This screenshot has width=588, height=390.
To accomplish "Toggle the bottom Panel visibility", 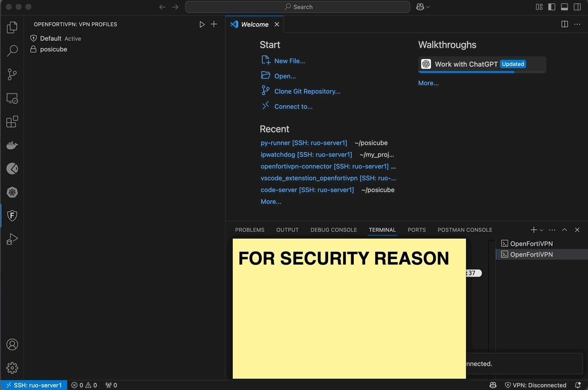I will [564, 7].
